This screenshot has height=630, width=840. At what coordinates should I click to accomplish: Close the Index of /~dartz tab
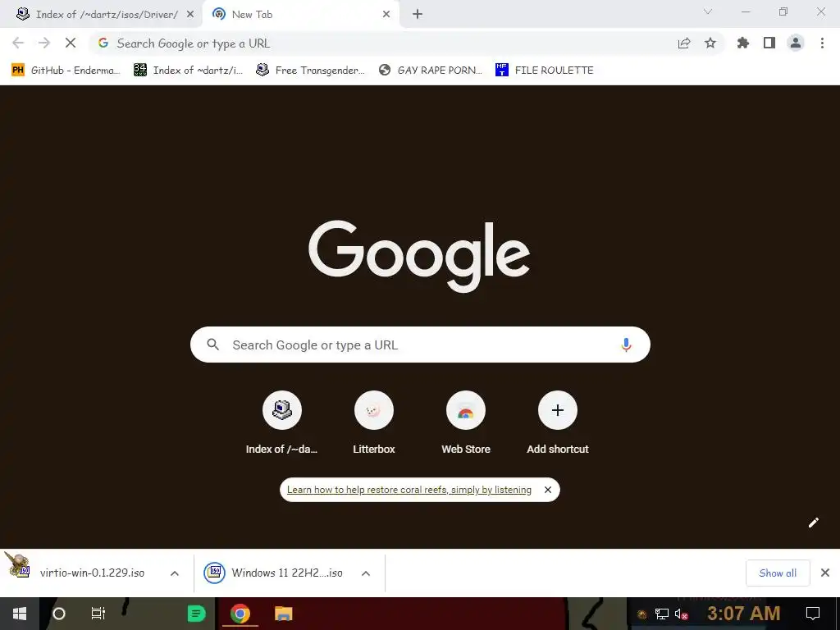(x=189, y=15)
